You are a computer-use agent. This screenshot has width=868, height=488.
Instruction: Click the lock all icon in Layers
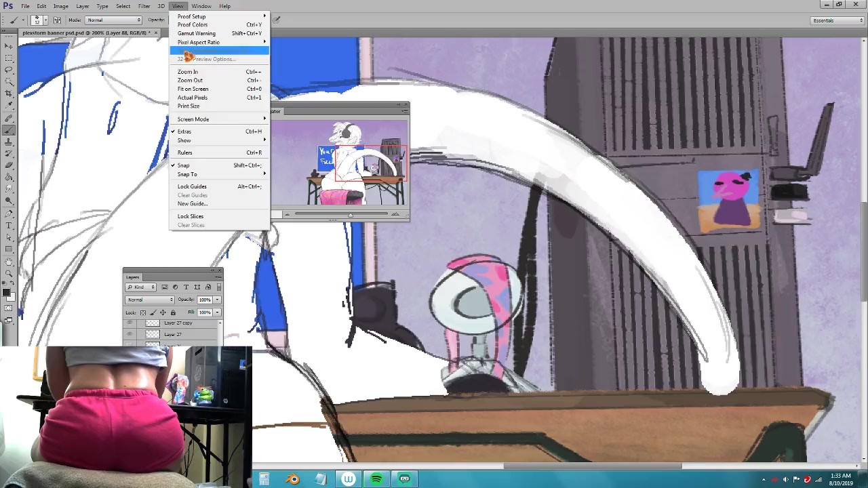(x=173, y=312)
